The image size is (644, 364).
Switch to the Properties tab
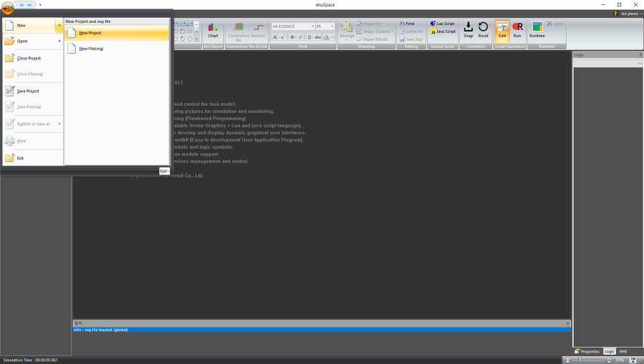click(x=587, y=351)
